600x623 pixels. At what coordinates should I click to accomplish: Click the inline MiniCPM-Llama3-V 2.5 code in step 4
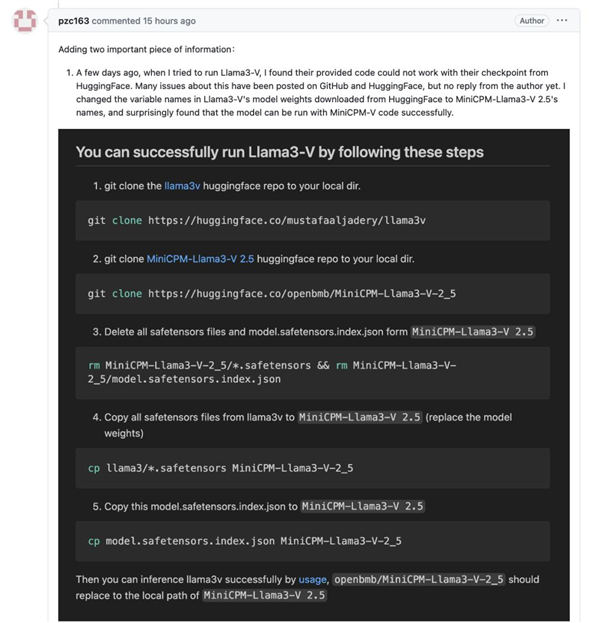coord(360,417)
